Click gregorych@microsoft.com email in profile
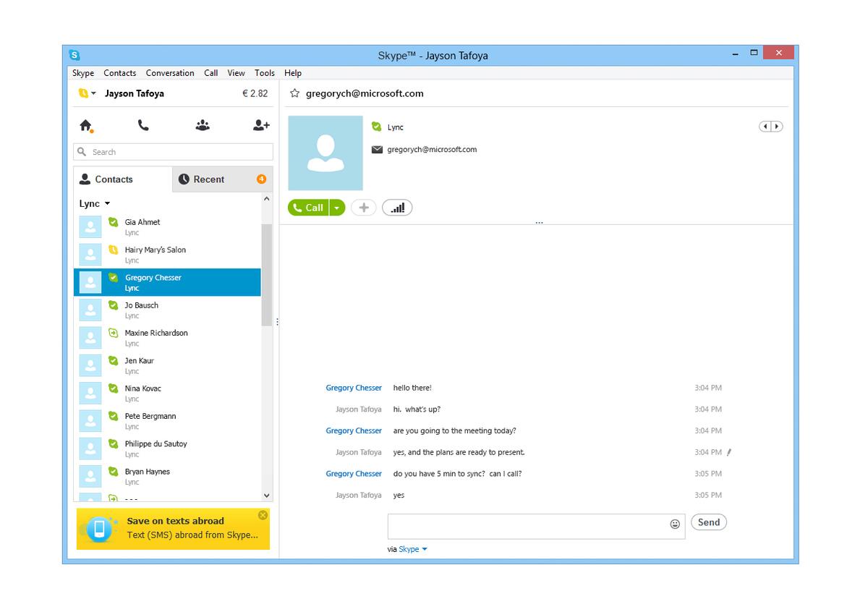 (x=432, y=150)
